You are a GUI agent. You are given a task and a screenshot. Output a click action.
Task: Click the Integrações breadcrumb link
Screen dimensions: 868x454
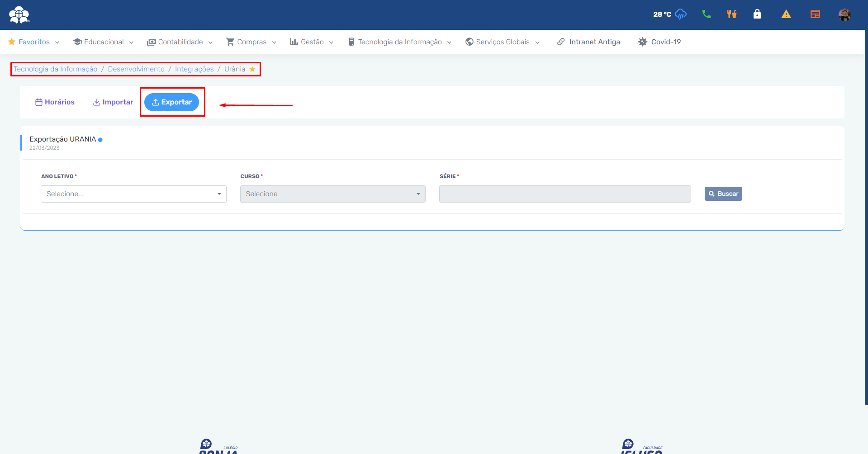click(194, 69)
